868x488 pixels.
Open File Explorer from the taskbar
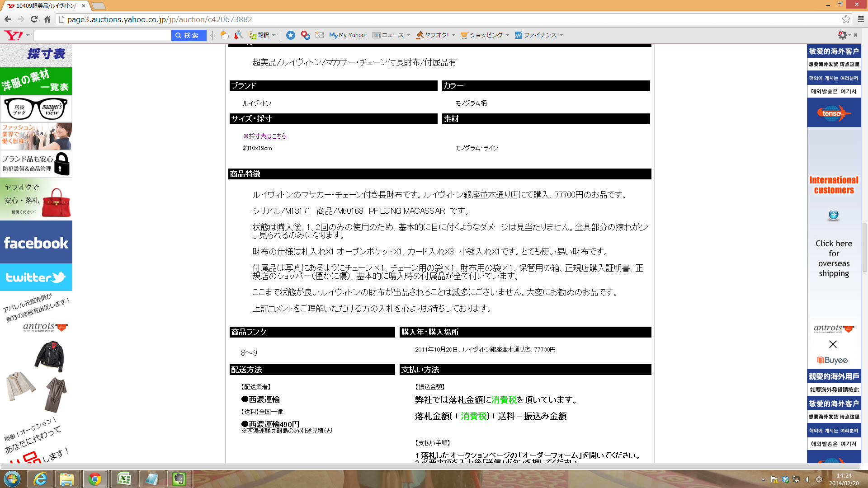[67, 479]
